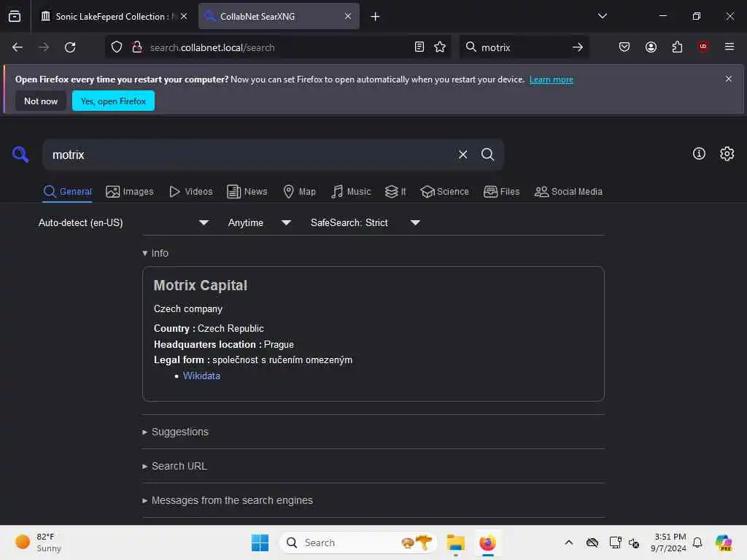Select the General search category
Viewport: 747px width, 560px height.
[67, 192]
